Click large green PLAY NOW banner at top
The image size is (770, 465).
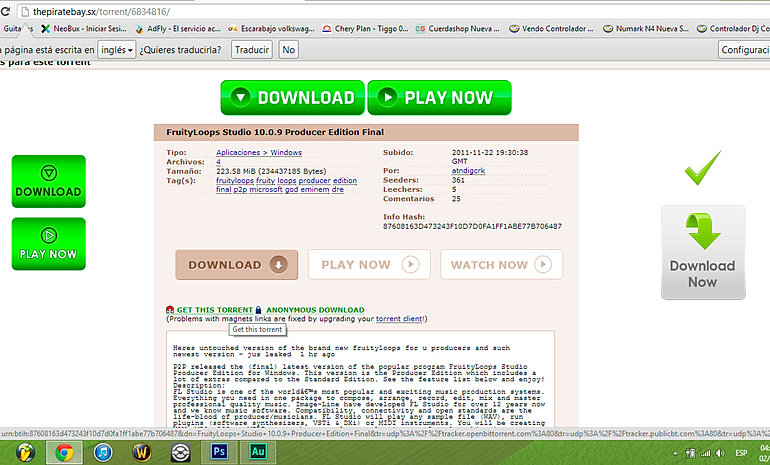click(440, 98)
